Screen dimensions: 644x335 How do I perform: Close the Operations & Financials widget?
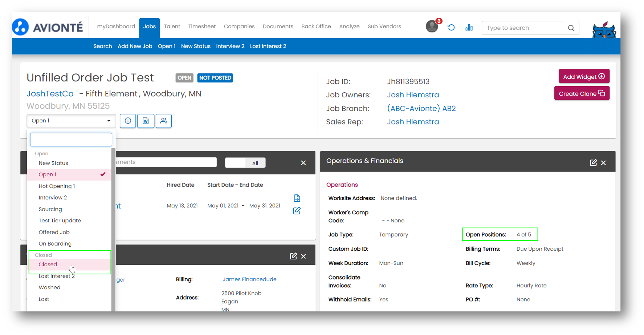pyautogui.click(x=603, y=163)
